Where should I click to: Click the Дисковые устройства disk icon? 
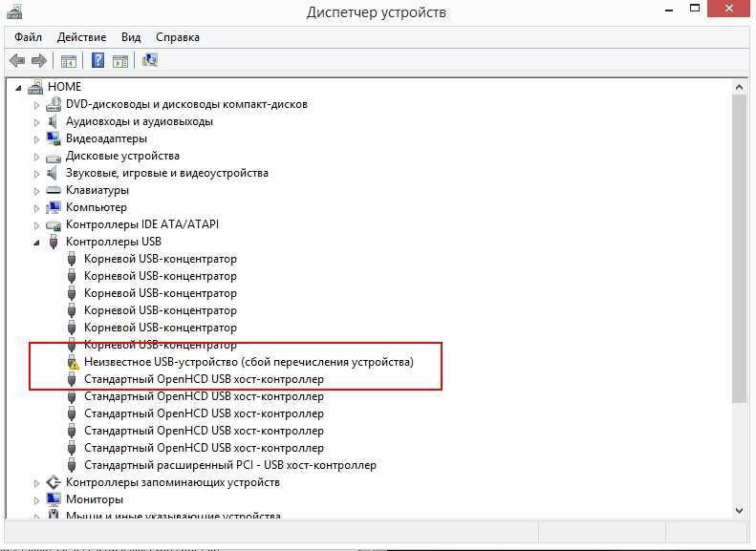point(54,157)
